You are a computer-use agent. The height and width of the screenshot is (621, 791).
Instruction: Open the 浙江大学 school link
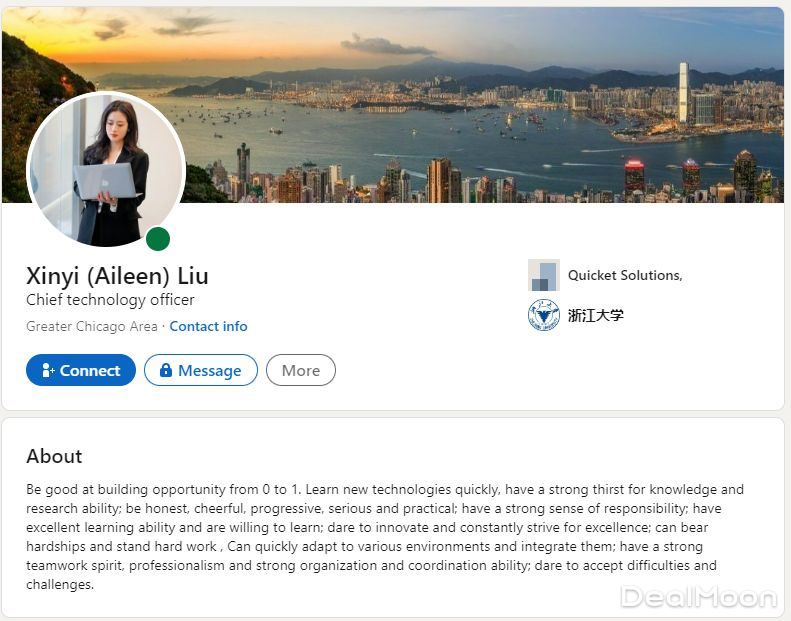click(596, 315)
